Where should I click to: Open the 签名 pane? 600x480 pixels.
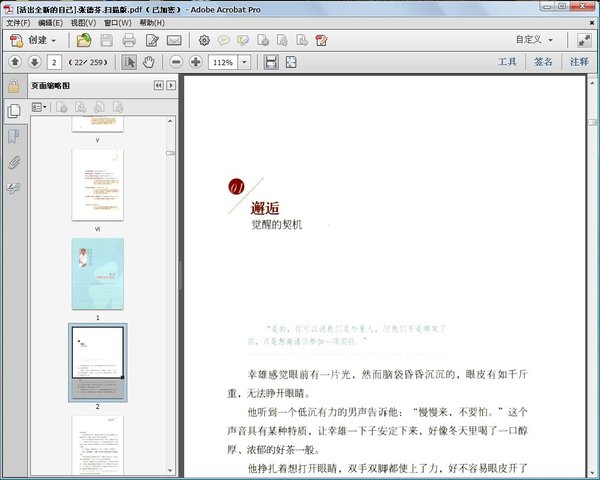(543, 62)
